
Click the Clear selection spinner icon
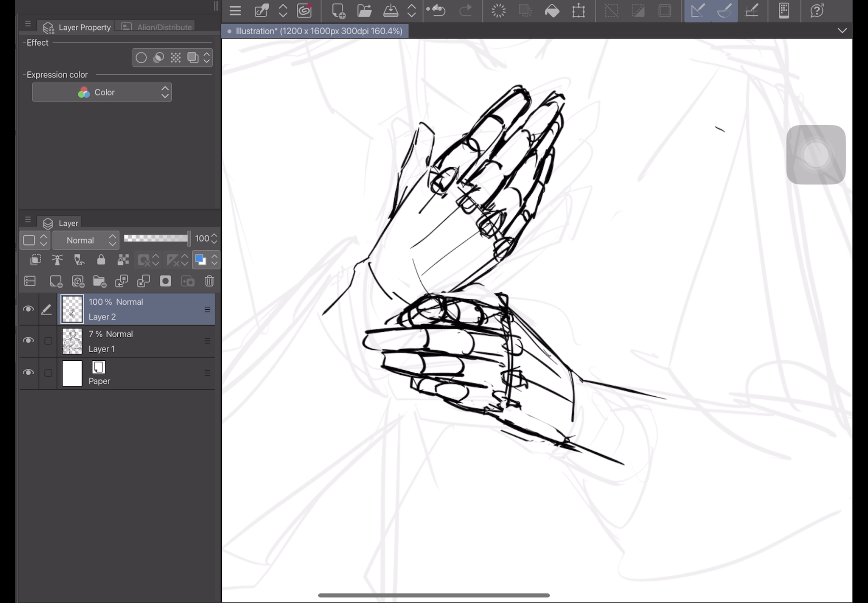coord(498,11)
